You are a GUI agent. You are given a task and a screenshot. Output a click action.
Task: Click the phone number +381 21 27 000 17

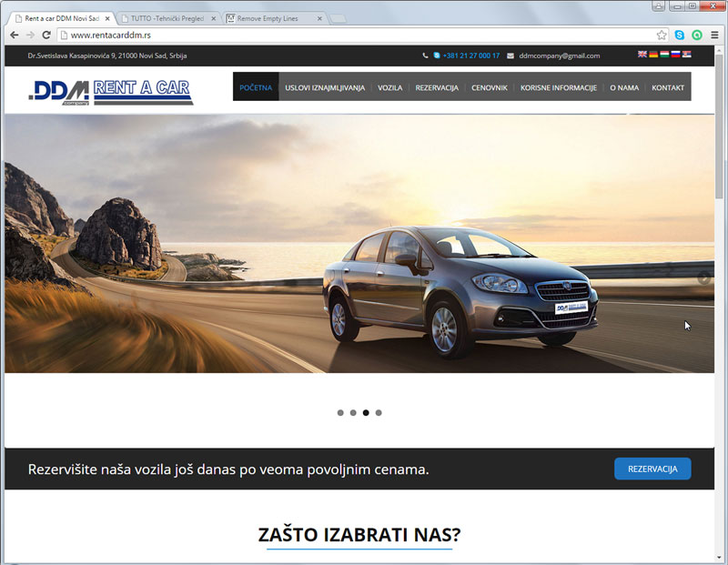tap(471, 55)
